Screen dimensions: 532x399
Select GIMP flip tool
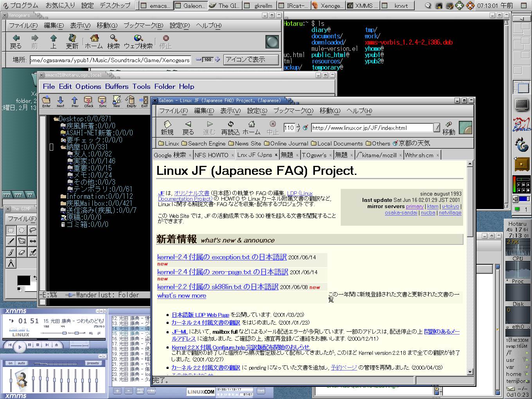tap(33, 241)
